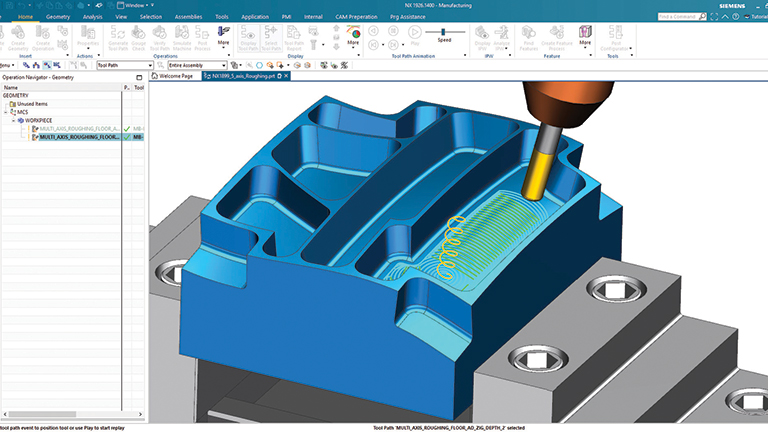Toggle full screen mode icon
Viewport: 768px width, 432px height.
pos(714,17)
